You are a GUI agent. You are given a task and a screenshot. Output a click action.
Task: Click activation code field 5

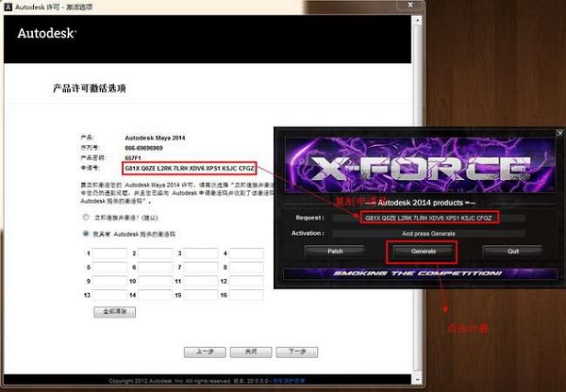(x=109, y=268)
